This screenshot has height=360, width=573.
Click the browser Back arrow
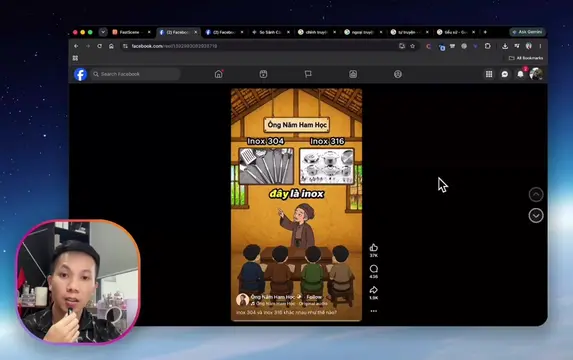click(x=76, y=46)
